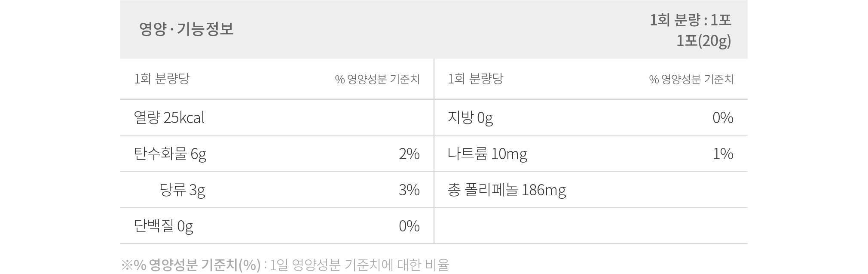Viewport: 868px width, 274px height.
Task: Click the right 1회 분량당 column header
Action: point(475,79)
